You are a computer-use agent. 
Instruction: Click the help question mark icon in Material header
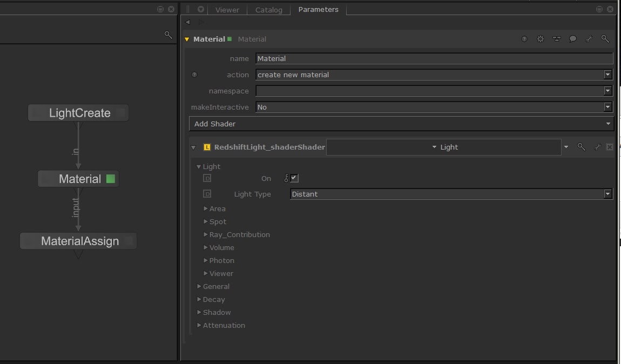point(524,39)
